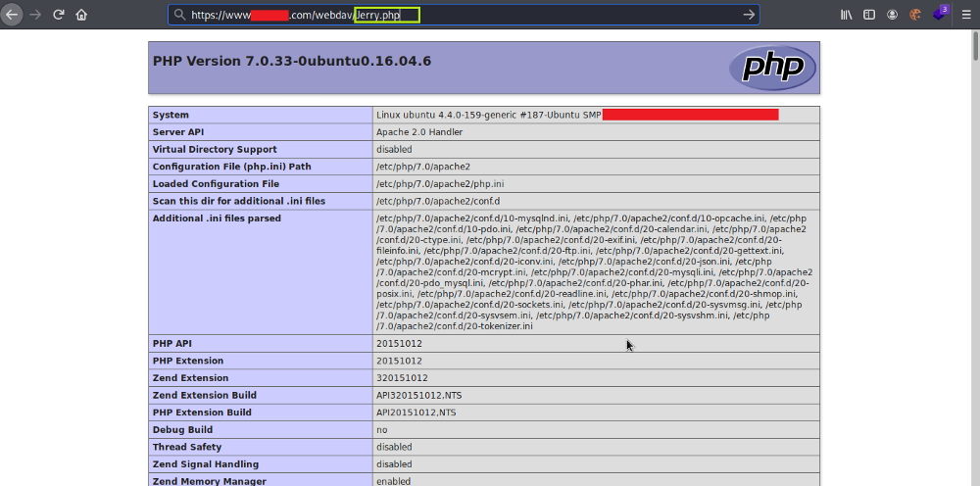Viewport: 980px width, 486px height.
Task: Click 'enabled' value for Zend Memory Manager
Action: pyautogui.click(x=394, y=481)
